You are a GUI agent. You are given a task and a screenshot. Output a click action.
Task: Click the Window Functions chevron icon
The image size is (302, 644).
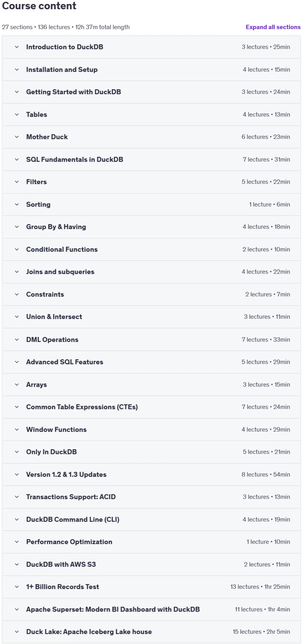(x=17, y=430)
